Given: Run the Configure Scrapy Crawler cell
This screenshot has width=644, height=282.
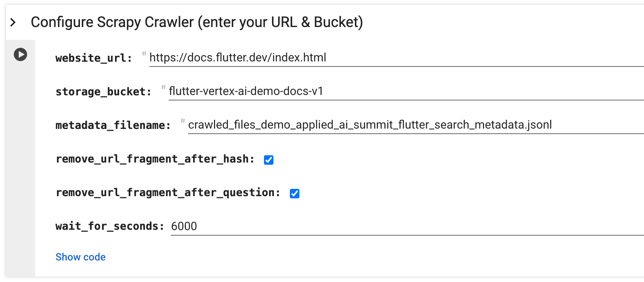Looking at the screenshot, I should tap(20, 54).
